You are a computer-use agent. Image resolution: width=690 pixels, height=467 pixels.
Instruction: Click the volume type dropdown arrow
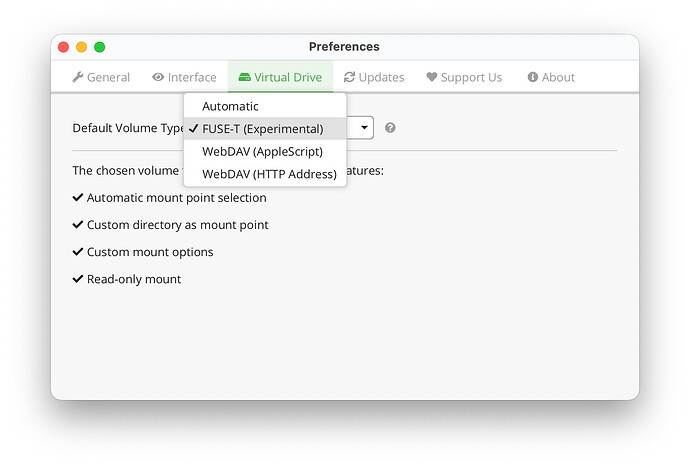pos(364,128)
